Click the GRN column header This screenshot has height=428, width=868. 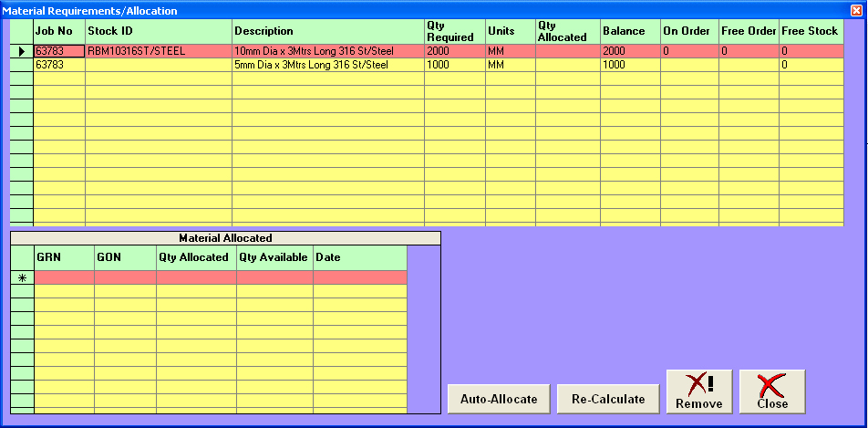tap(64, 257)
